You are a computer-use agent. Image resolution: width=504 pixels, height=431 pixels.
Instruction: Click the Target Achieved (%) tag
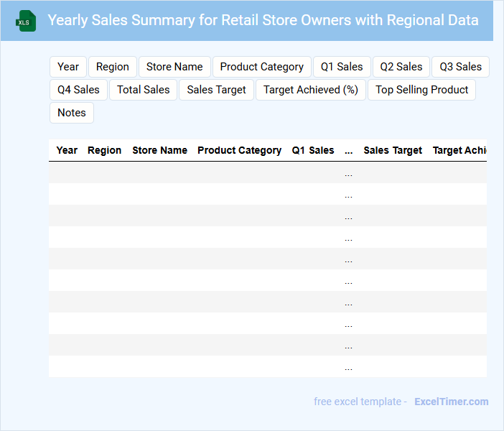(x=311, y=90)
